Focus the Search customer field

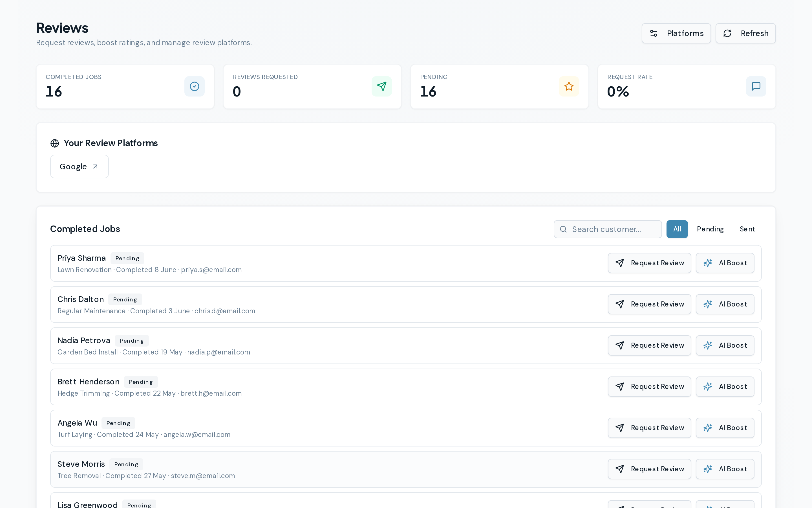[x=607, y=229]
